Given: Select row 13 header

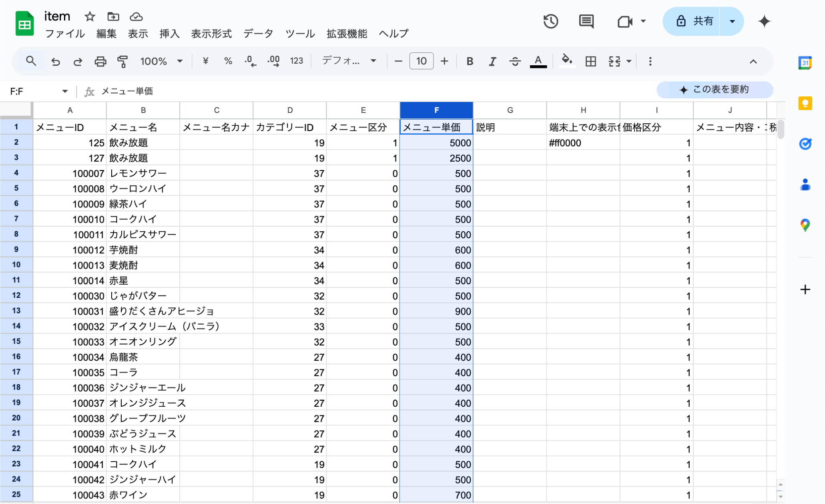Looking at the screenshot, I should pyautogui.click(x=16, y=311).
